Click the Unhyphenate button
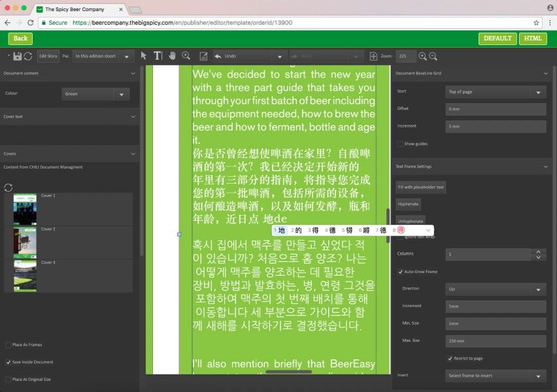The height and width of the screenshot is (392, 557). 411,221
